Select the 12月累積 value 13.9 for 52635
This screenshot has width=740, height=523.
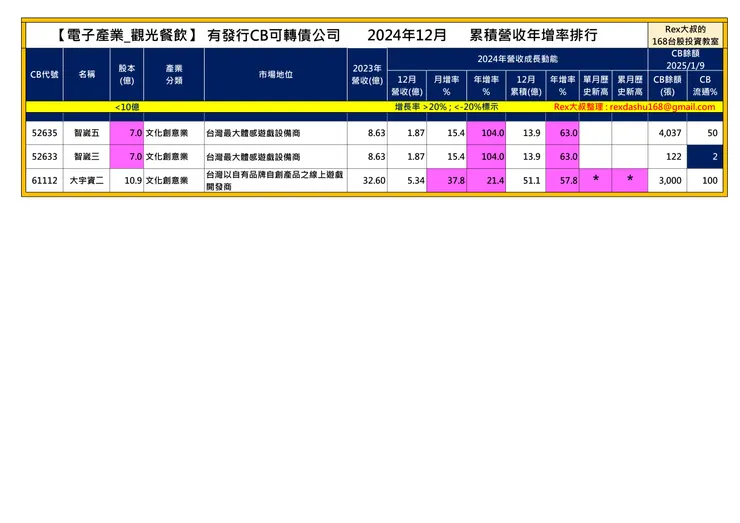click(x=526, y=133)
